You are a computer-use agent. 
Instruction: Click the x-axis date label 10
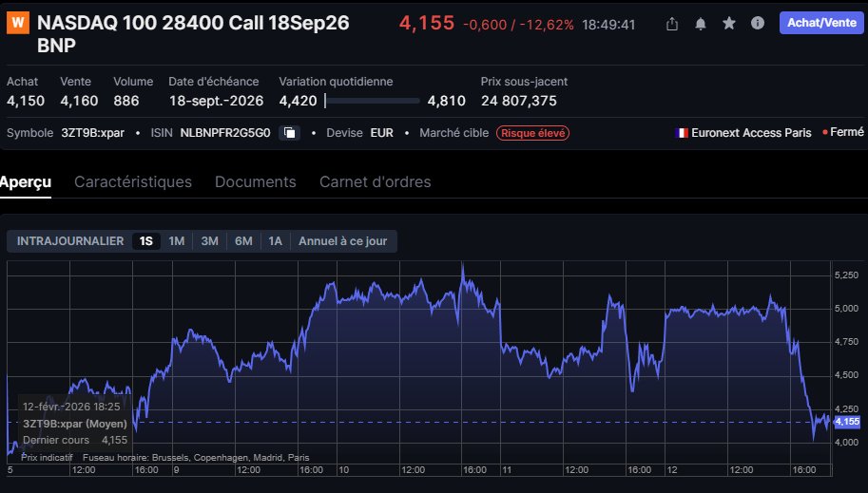pos(344,470)
